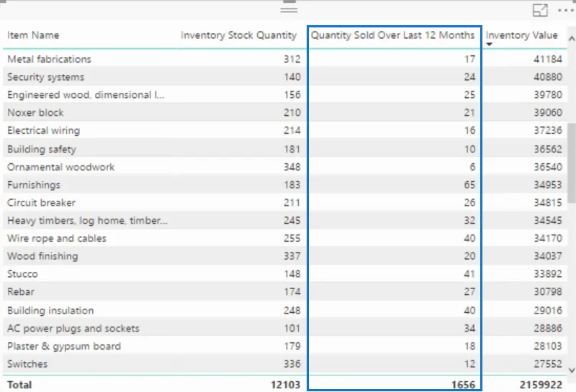Click the vertical scrollbar thumb
The image size is (576, 392).
pyautogui.click(x=572, y=163)
